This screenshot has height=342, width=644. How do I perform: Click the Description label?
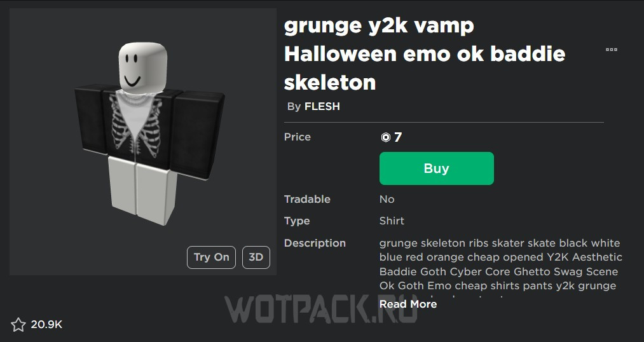coord(315,243)
